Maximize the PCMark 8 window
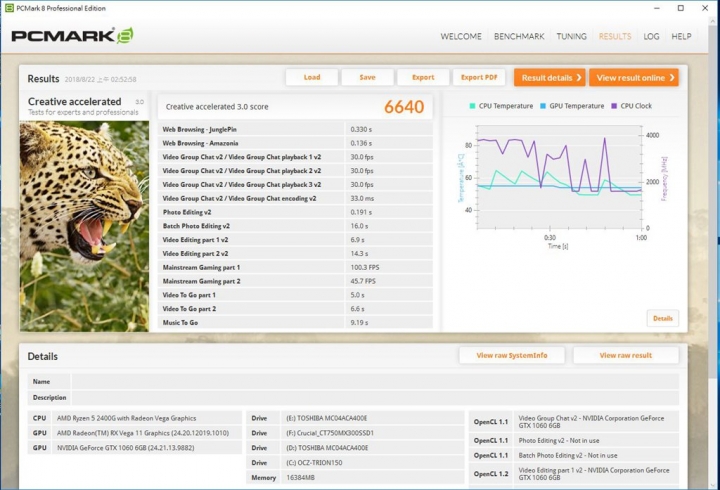 click(x=681, y=8)
